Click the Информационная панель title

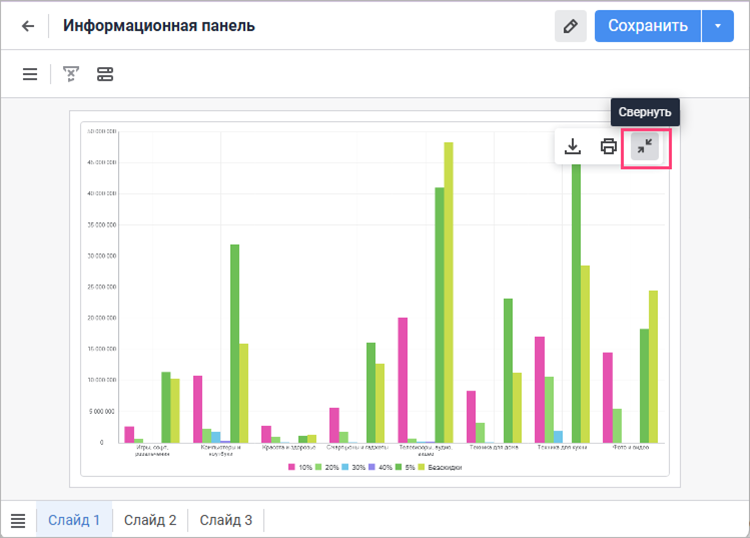pyautogui.click(x=159, y=26)
